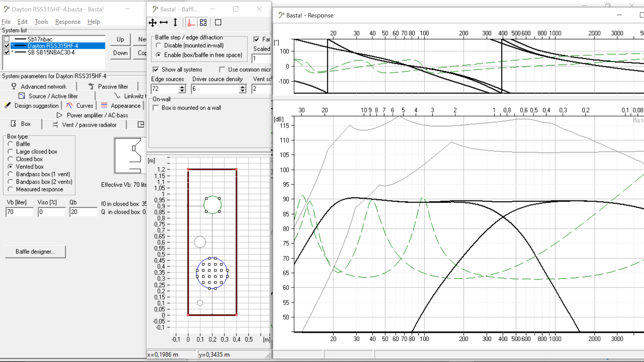Click the partially visible tab icon after Vent tab
644x362 pixels.
[x=141, y=125]
